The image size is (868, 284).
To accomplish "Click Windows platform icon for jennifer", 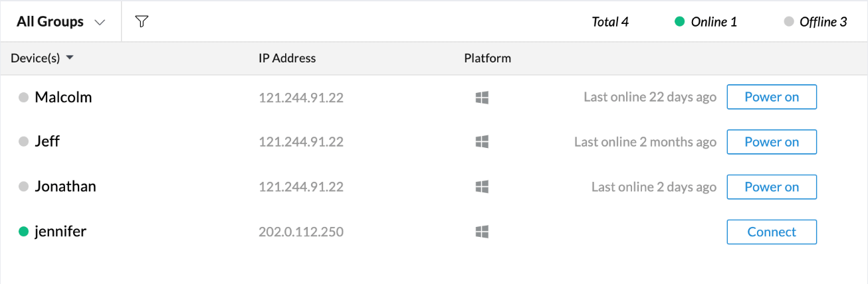I will (x=483, y=232).
